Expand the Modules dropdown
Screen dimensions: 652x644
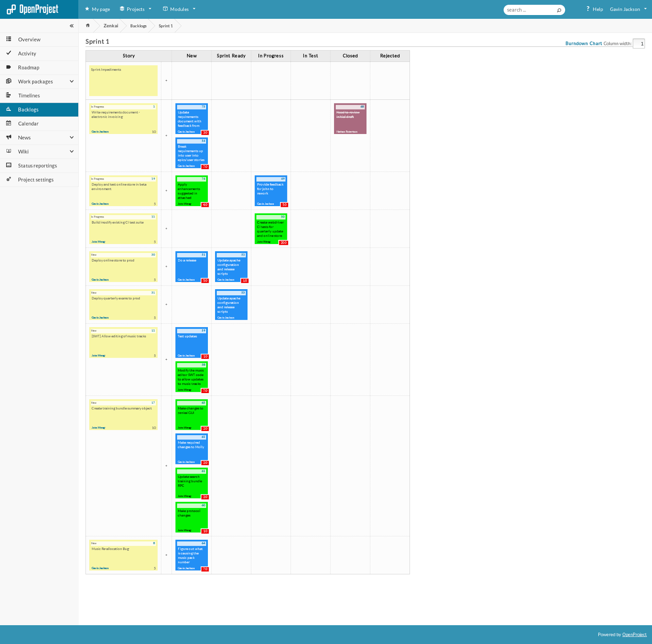click(179, 9)
